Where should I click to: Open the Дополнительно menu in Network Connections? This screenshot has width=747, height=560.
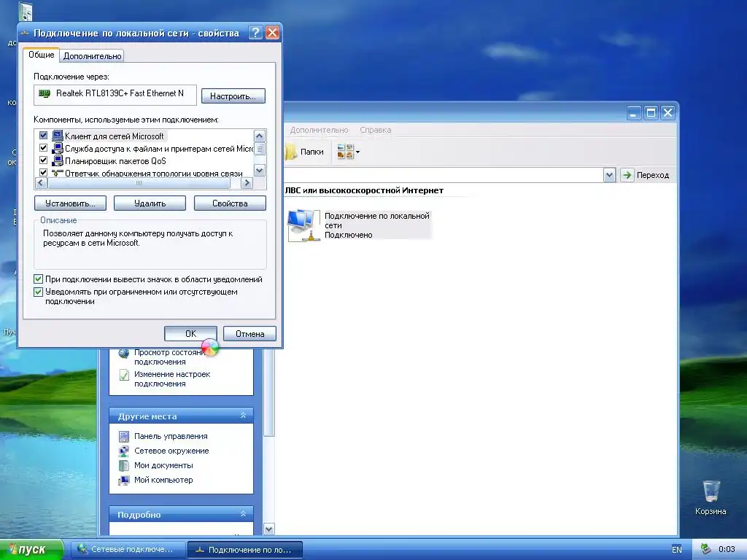pyautogui.click(x=319, y=130)
